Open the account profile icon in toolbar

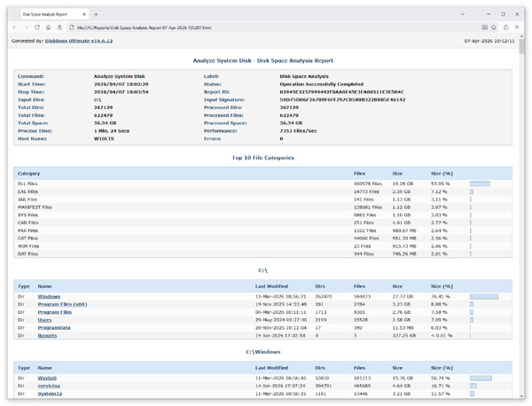(x=59, y=27)
